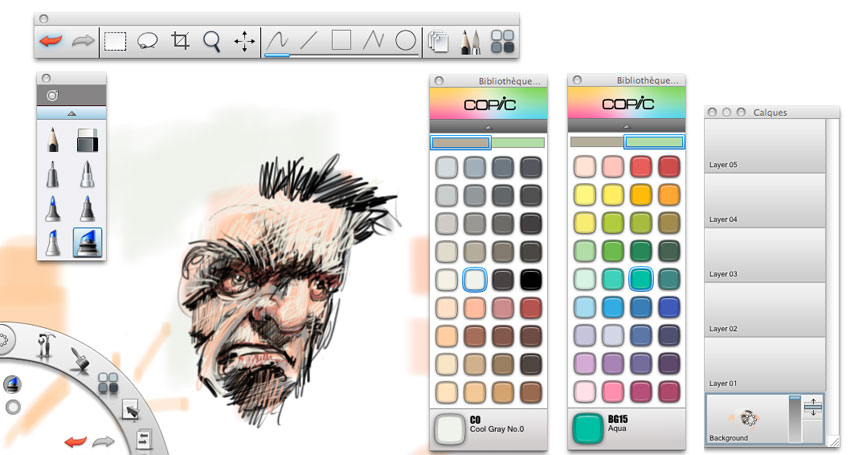Click the gray Redo arrow in top toolbar
Image resolution: width=850 pixels, height=455 pixels.
83,41
